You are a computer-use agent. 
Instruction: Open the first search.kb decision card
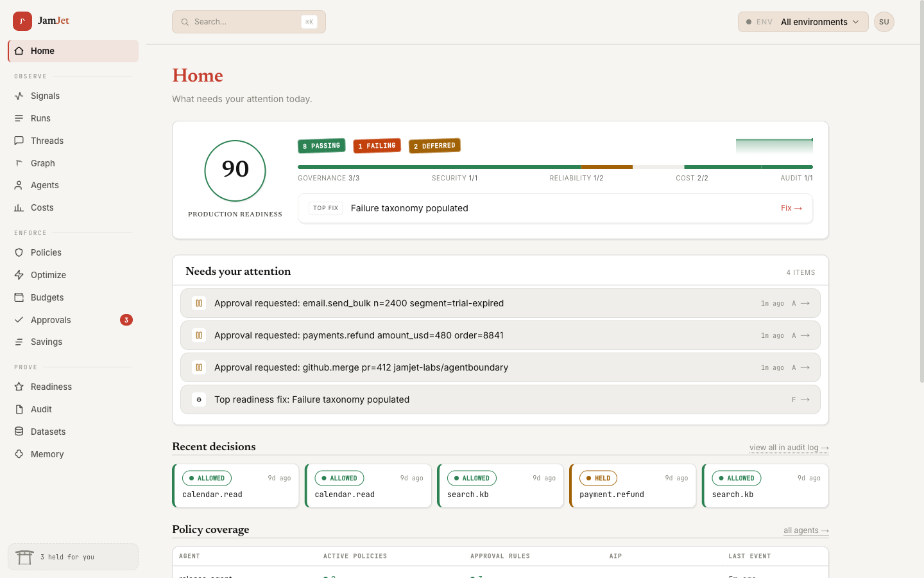click(501, 486)
